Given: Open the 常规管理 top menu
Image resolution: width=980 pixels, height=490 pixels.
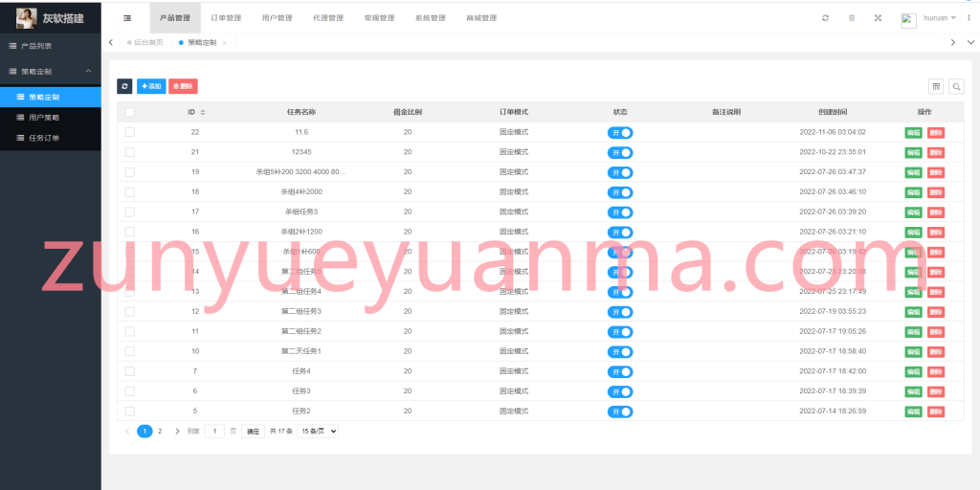Looking at the screenshot, I should [x=379, y=18].
